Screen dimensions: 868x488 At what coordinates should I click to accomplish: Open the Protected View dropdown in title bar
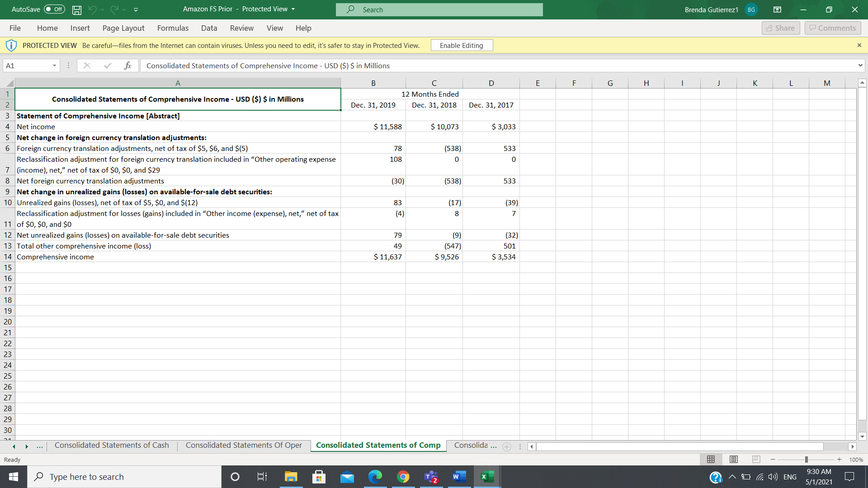[293, 9]
